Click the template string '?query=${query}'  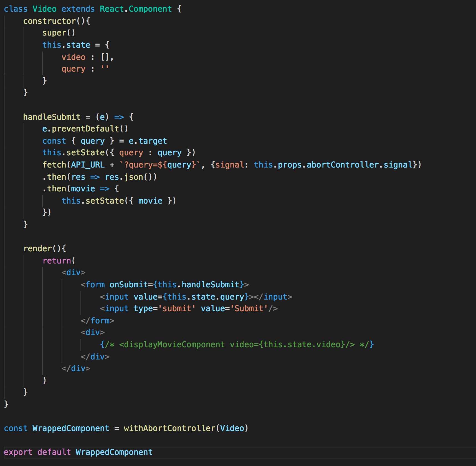(160, 165)
